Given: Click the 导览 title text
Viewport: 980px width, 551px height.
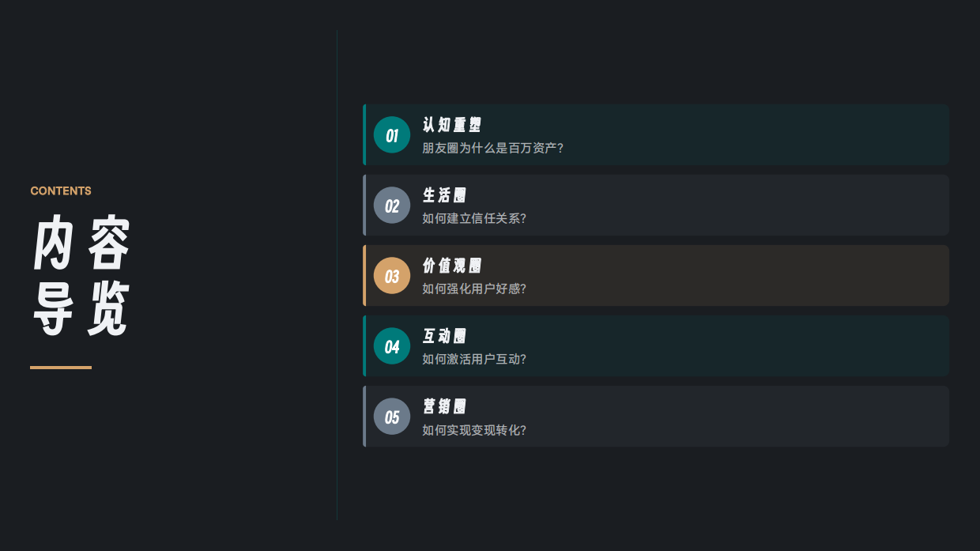Looking at the screenshot, I should [x=81, y=308].
